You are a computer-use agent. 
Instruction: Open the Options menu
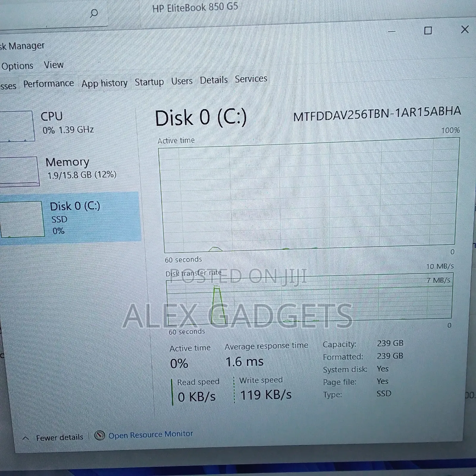(17, 66)
